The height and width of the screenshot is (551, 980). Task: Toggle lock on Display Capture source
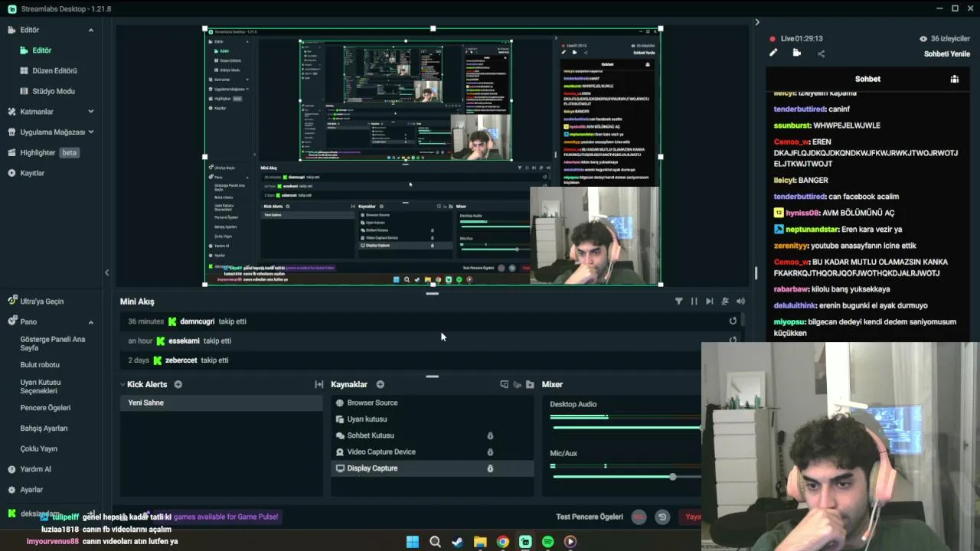click(490, 468)
